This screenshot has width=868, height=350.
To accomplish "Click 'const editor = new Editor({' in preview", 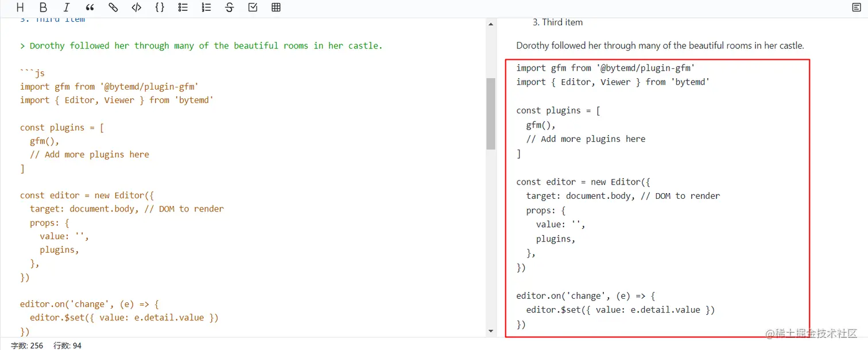I will click(x=583, y=182).
